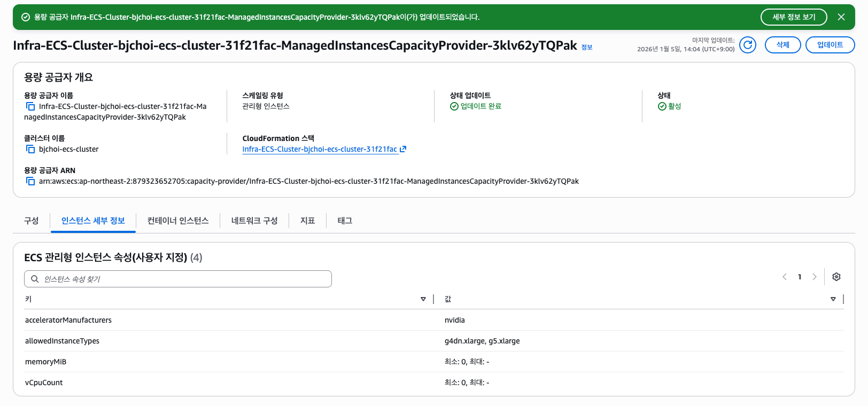
Task: Click the vCpuCount min/max value
Action: tap(467, 382)
